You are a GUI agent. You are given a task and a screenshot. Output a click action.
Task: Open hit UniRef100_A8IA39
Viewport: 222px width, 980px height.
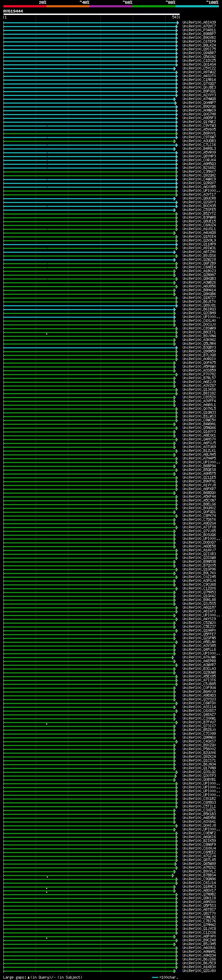tap(199, 23)
